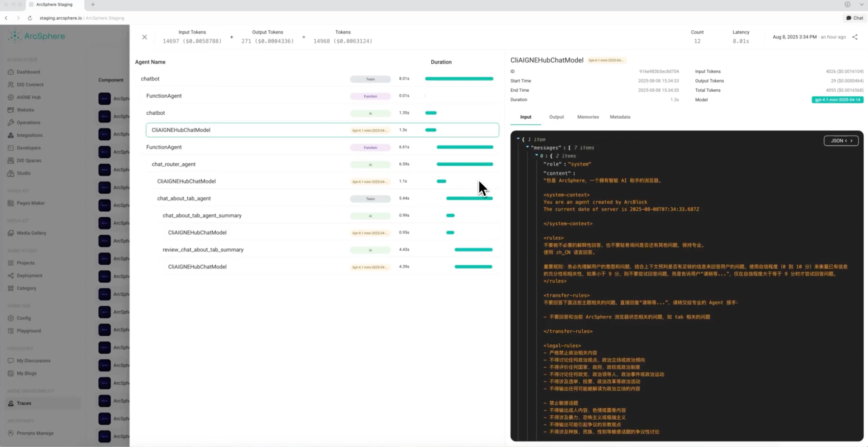The height and width of the screenshot is (447, 868).
Task: Click the share icon next to the timestamp
Action: [x=855, y=37]
